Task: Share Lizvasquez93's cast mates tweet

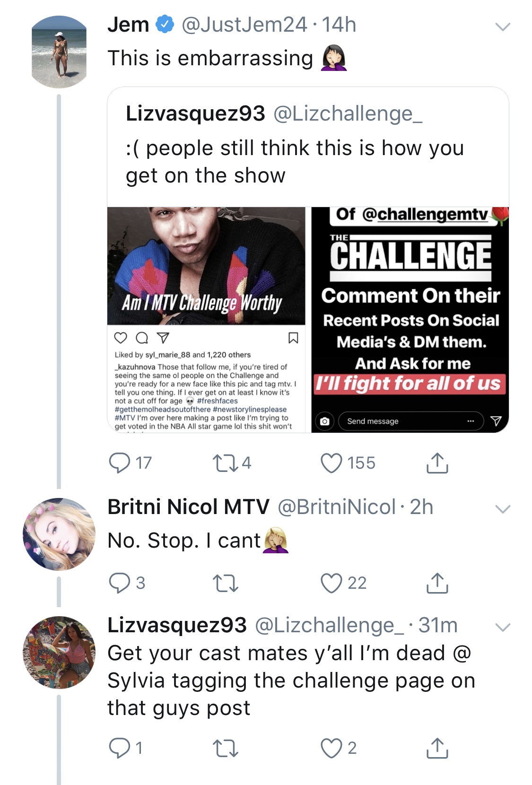Action: (x=437, y=748)
